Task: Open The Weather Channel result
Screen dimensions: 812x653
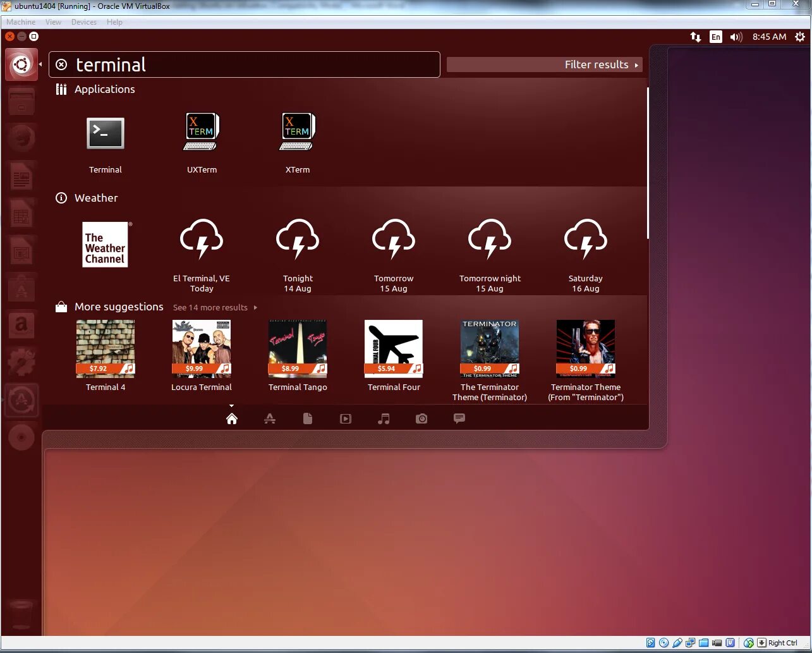Action: coord(106,244)
